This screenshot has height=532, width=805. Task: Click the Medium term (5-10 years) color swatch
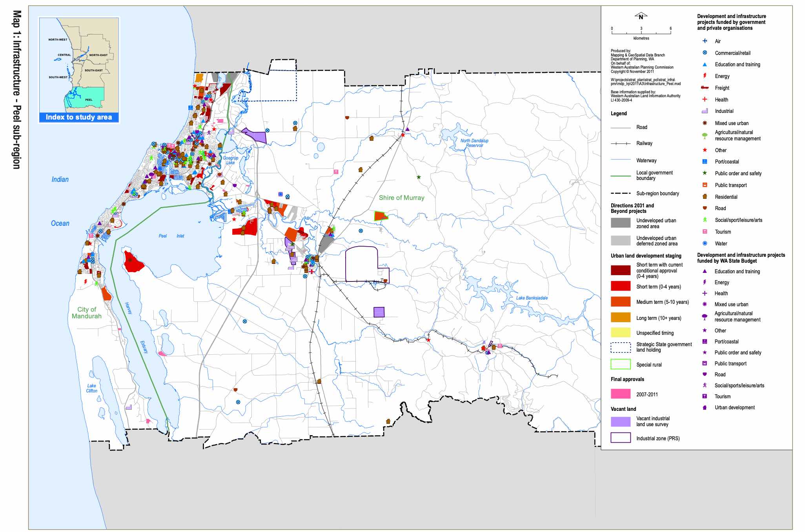pos(620,302)
